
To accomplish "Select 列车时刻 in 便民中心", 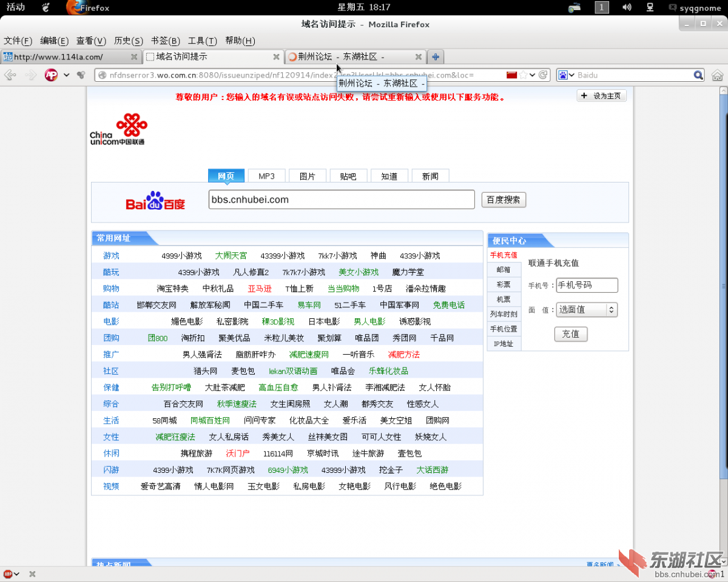I will point(504,314).
